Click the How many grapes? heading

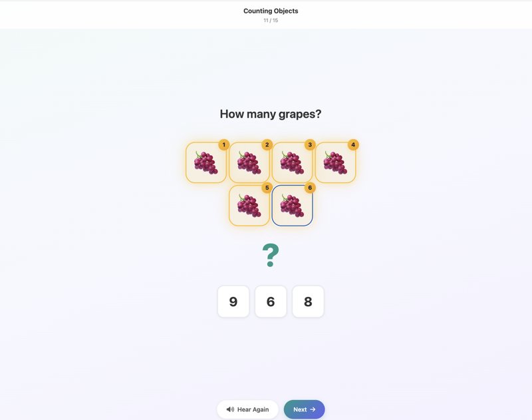pyautogui.click(x=271, y=114)
